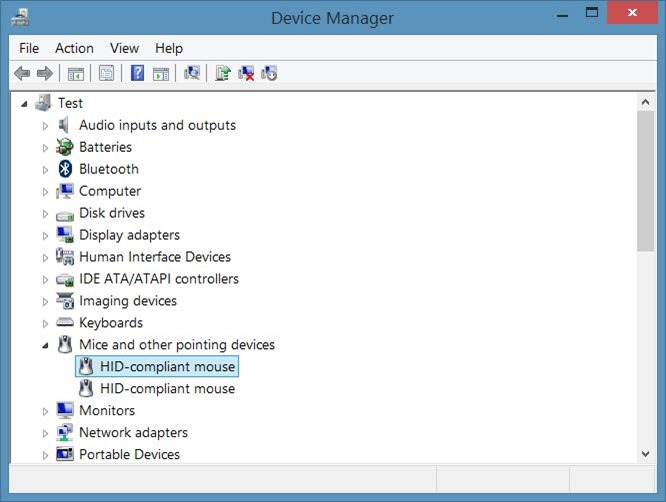Image resolution: width=666 pixels, height=502 pixels.
Task: Click the Back arrow toolbar icon
Action: pyautogui.click(x=22, y=73)
